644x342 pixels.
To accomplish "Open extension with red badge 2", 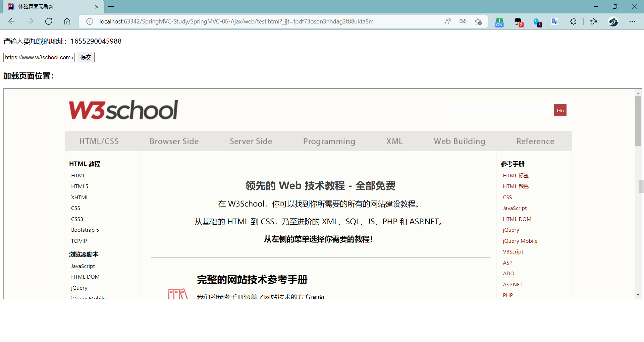I will click(x=519, y=22).
